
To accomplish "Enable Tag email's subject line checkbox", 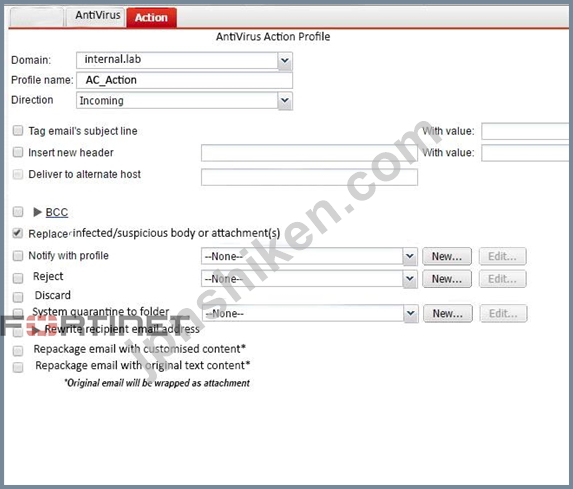I will (x=18, y=130).
